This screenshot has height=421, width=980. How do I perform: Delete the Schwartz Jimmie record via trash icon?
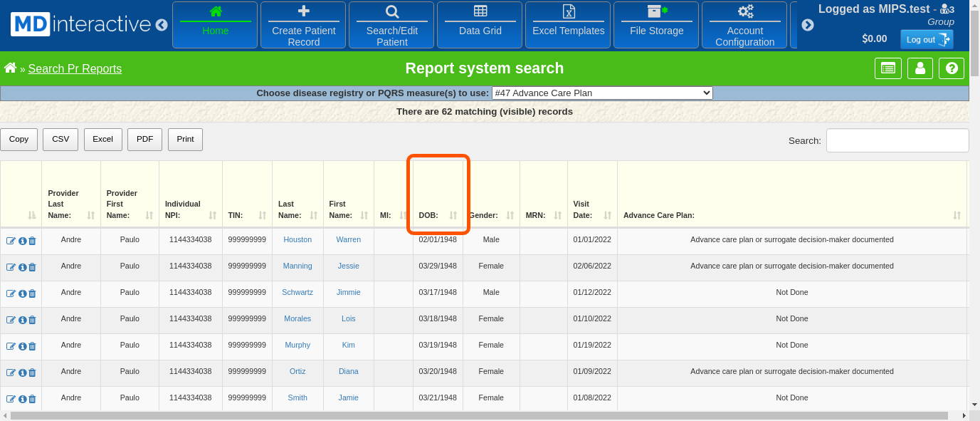point(32,293)
